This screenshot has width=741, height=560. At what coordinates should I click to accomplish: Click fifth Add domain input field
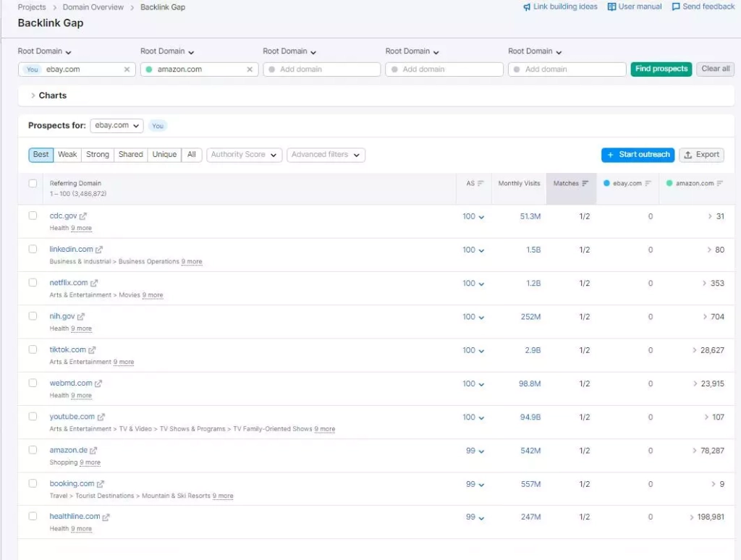(x=567, y=69)
